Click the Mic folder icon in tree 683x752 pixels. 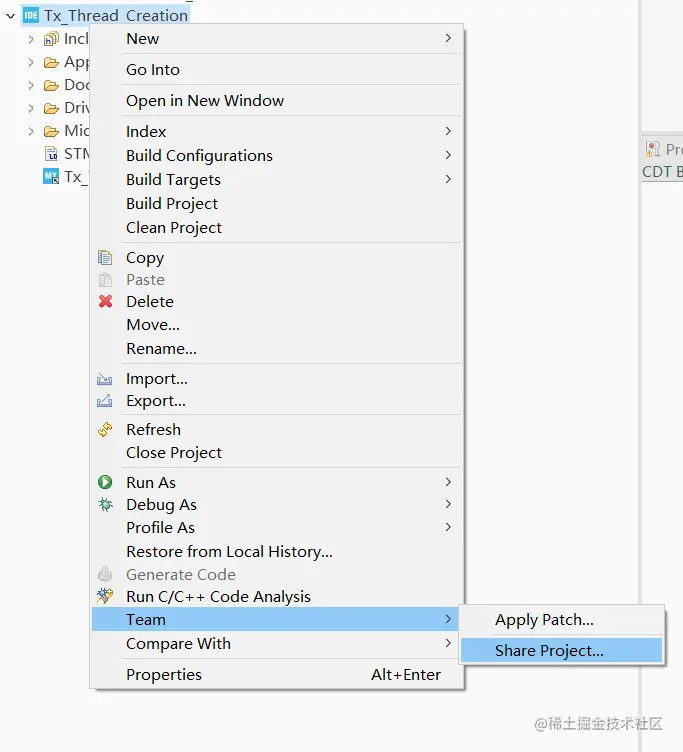51,131
